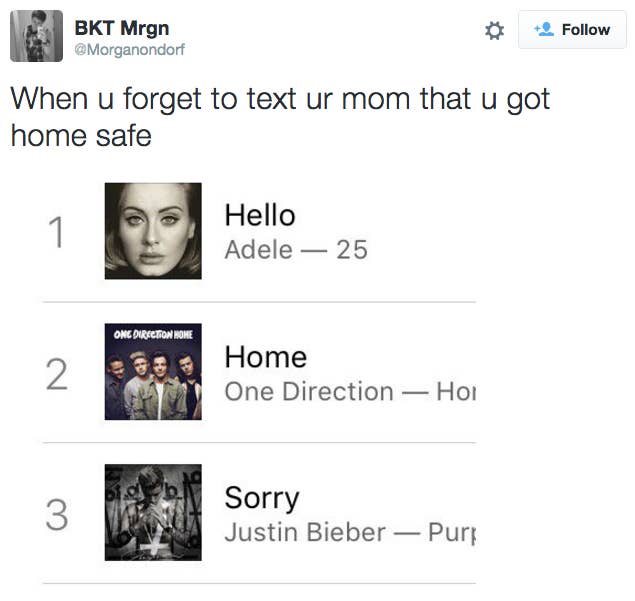Screen dimensions: 635x601
Task: Click the song title Home
Action: point(265,357)
